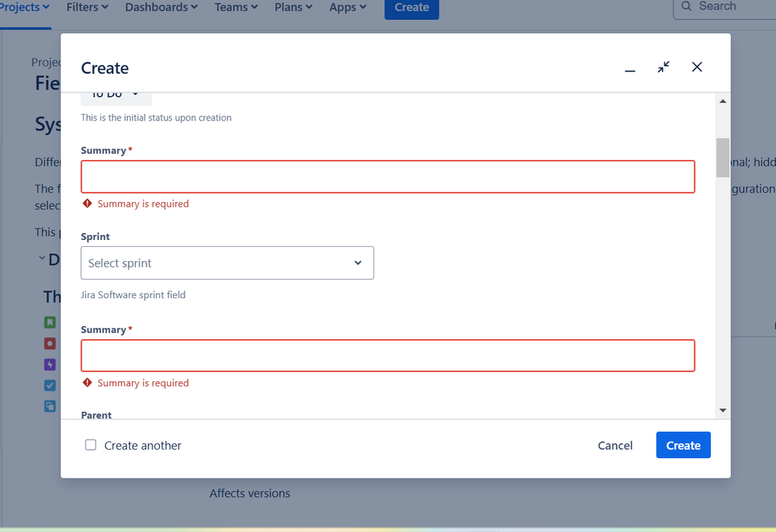Viewport: 776px width, 532px height.
Task: Click Create button in top navigation
Action: coord(412,9)
